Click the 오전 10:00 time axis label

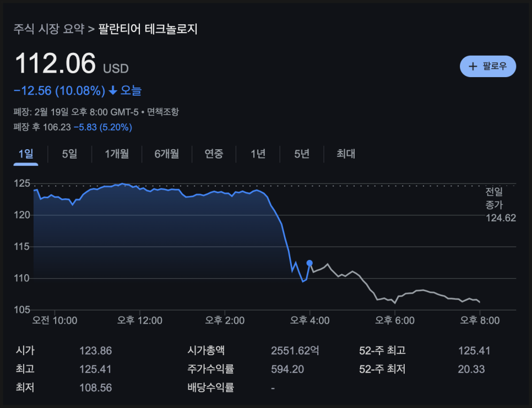tap(55, 320)
